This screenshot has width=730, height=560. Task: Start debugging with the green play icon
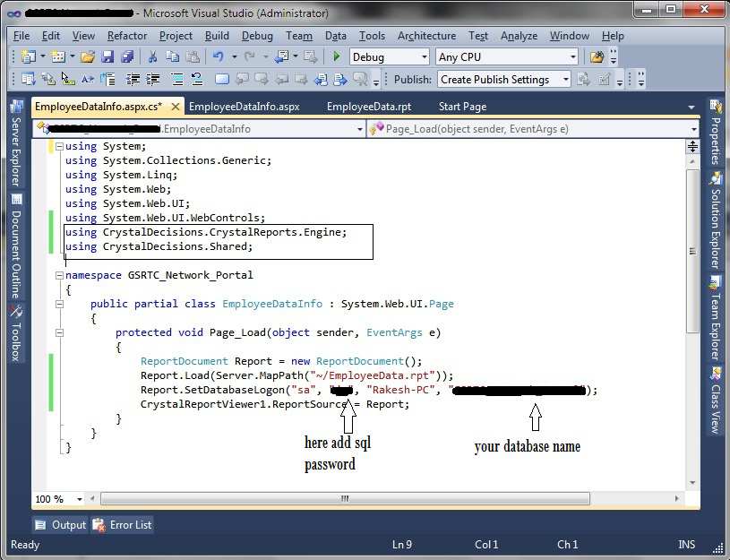336,57
